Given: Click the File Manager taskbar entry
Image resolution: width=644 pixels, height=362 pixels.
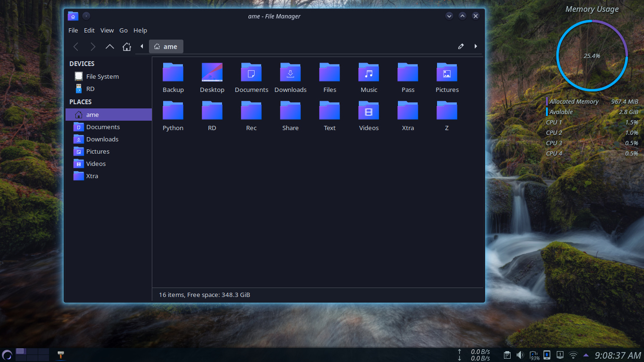Looking at the screenshot, I should (x=60, y=354).
